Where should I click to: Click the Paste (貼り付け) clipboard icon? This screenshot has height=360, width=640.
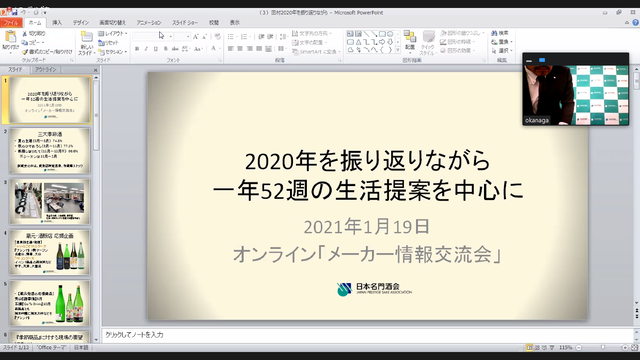point(10,38)
